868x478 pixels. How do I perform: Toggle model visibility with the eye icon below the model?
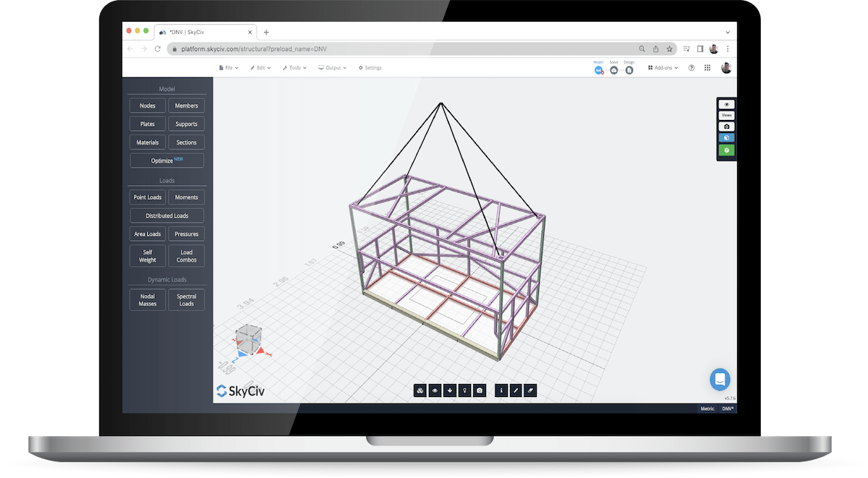coord(435,390)
